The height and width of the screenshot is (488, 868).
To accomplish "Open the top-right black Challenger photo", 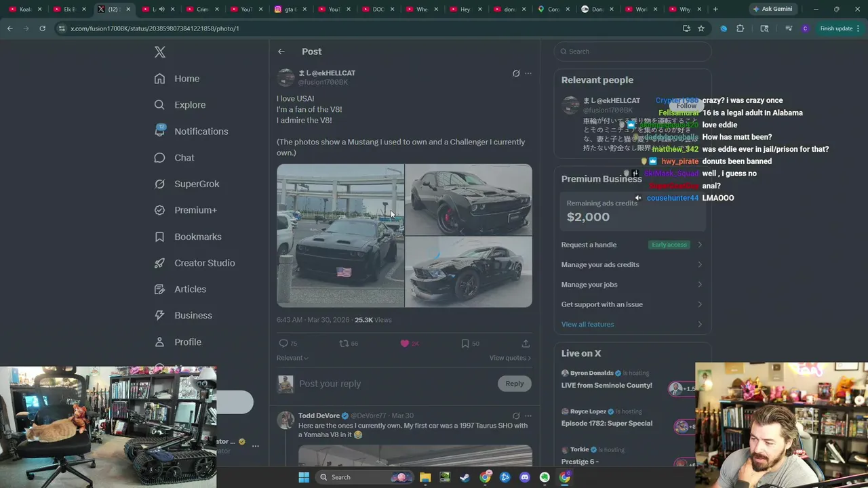I will coord(469,200).
